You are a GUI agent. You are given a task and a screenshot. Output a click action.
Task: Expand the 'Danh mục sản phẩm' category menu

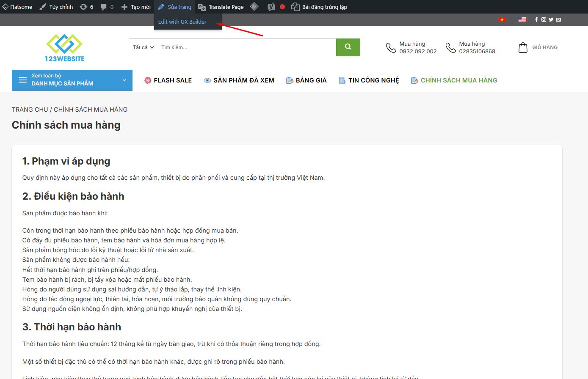[x=72, y=80]
